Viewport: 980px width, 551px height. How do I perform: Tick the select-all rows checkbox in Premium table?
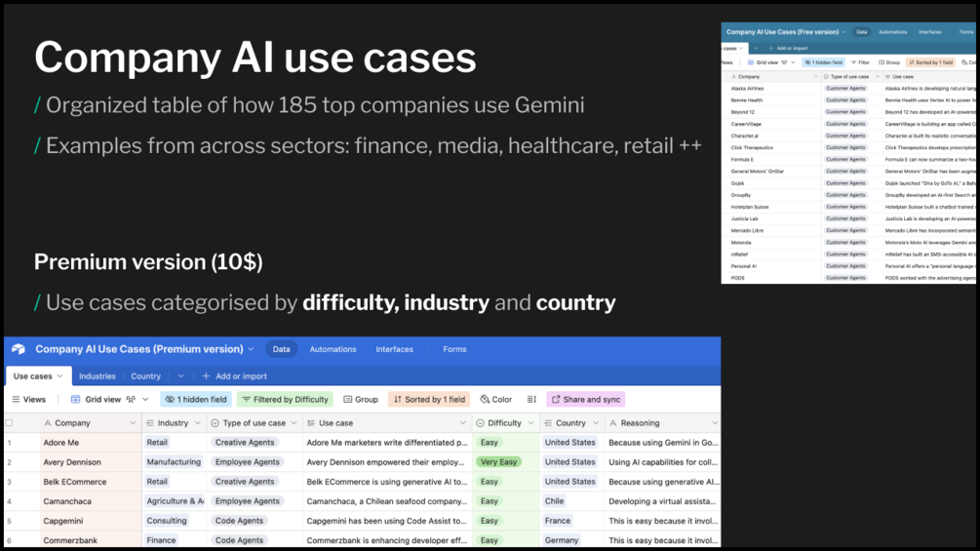pyautogui.click(x=9, y=423)
